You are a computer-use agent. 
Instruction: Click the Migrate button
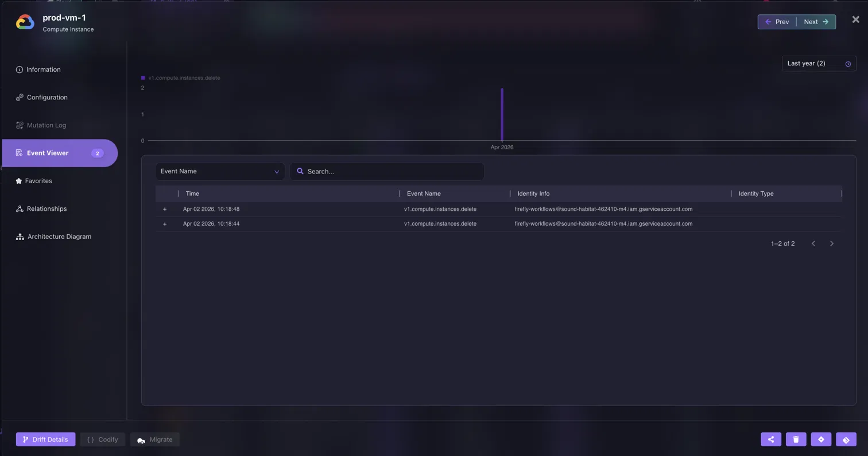point(155,439)
